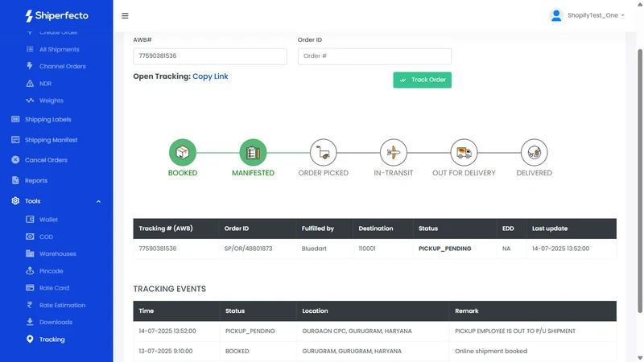This screenshot has width=644, height=362.
Task: Click the Reports document icon
Action: (15, 180)
